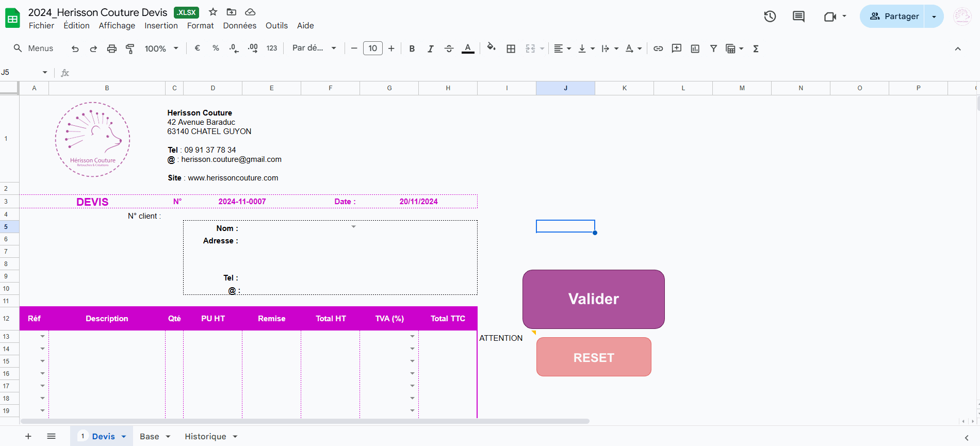The image size is (980, 446).
Task: Open the Données menu
Action: 239,26
